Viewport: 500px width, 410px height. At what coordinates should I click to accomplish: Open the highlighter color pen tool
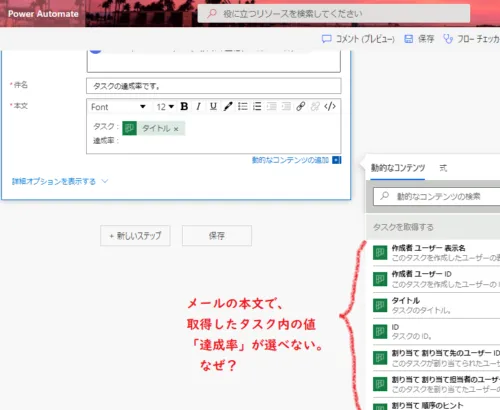click(x=228, y=107)
